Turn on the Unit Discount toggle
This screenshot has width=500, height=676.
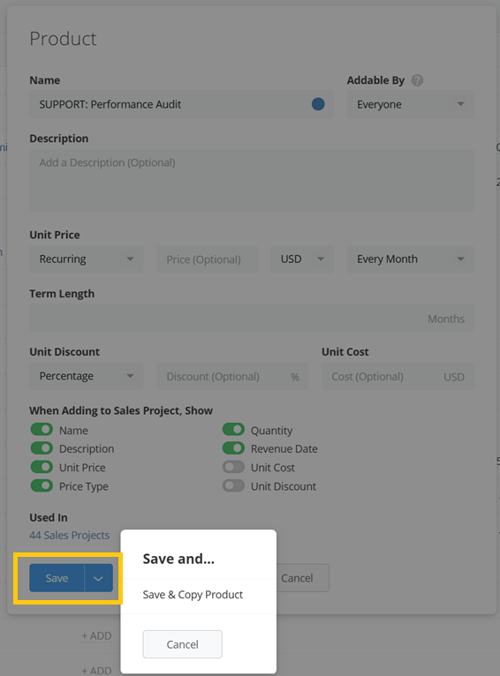[234, 486]
